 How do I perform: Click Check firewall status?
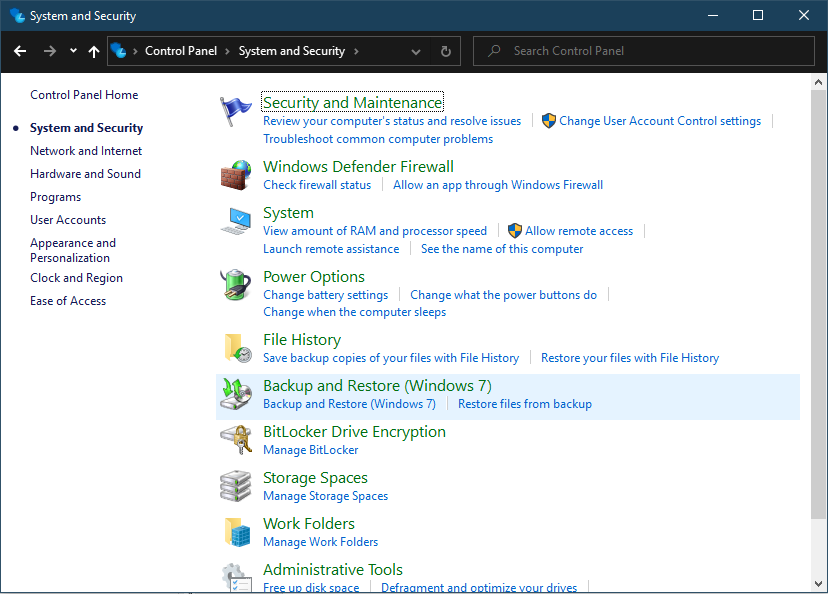pyautogui.click(x=317, y=185)
